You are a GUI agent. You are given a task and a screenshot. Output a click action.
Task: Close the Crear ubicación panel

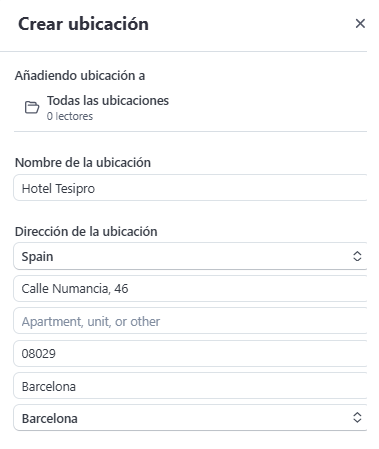360,24
